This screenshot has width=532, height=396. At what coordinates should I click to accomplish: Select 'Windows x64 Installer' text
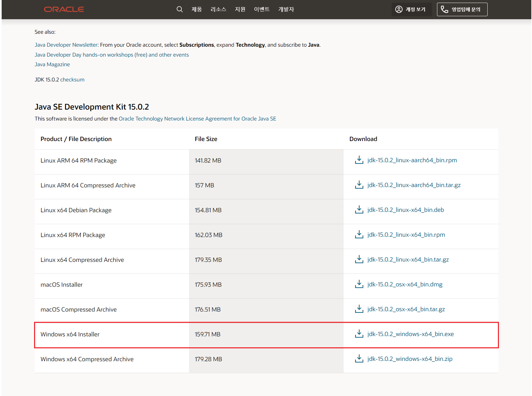coord(70,334)
